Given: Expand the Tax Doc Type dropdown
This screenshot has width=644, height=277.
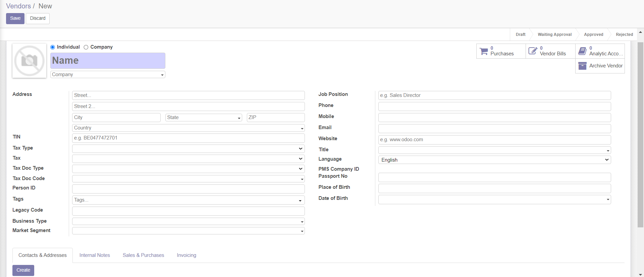Looking at the screenshot, I should pyautogui.click(x=188, y=169).
